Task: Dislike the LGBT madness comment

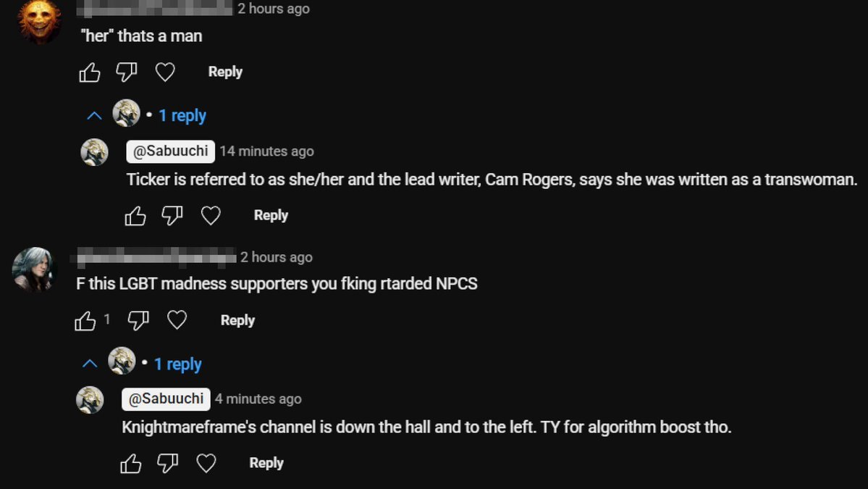Action: pyautogui.click(x=138, y=320)
